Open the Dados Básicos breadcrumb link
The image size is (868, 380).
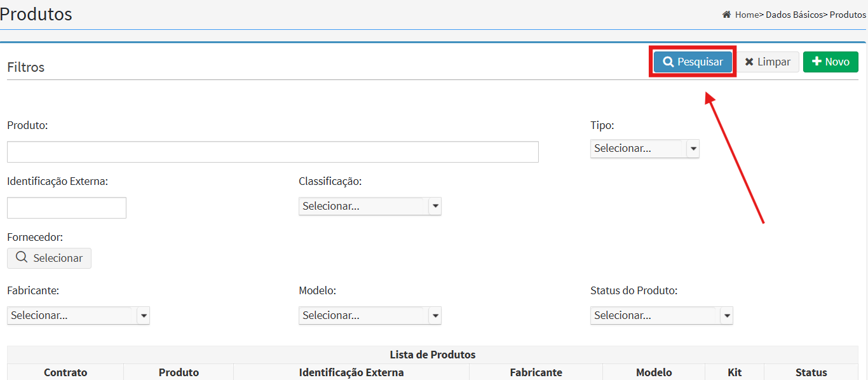coord(794,15)
